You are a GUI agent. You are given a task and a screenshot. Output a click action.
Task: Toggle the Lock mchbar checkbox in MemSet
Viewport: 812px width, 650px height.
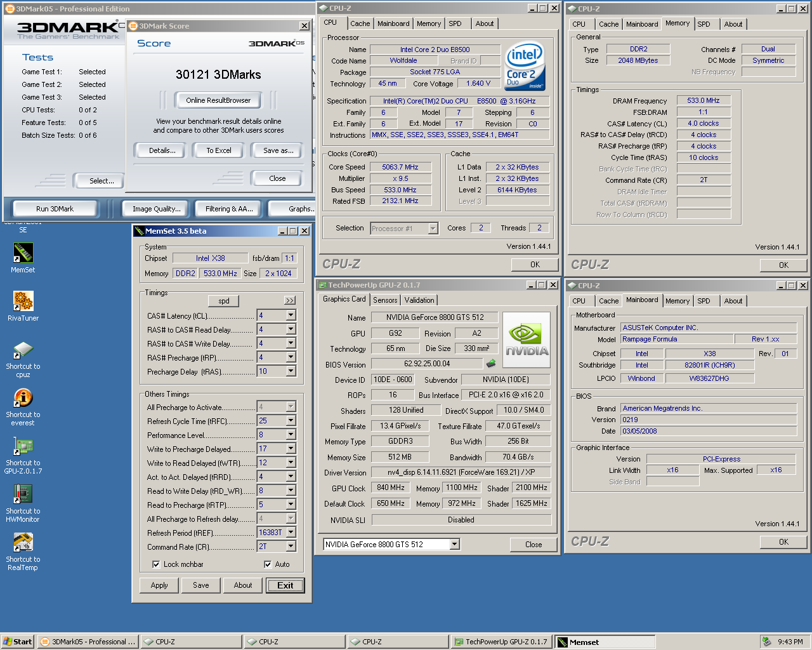click(156, 564)
